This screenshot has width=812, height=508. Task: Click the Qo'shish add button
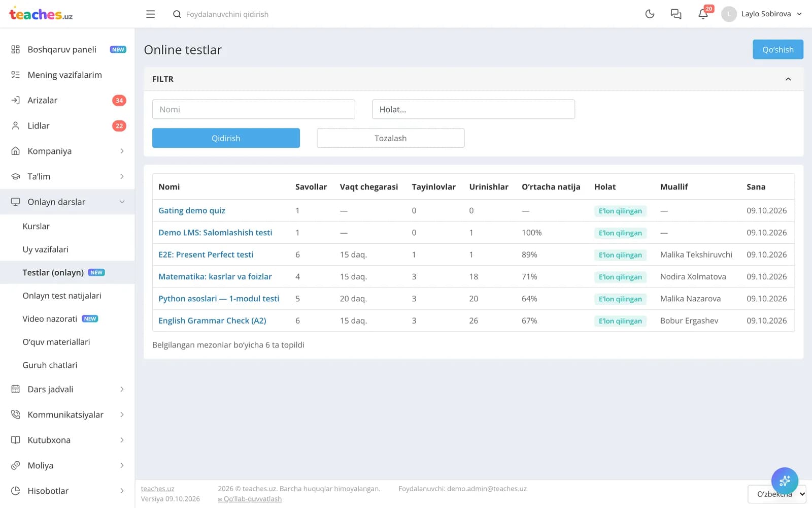pos(777,49)
